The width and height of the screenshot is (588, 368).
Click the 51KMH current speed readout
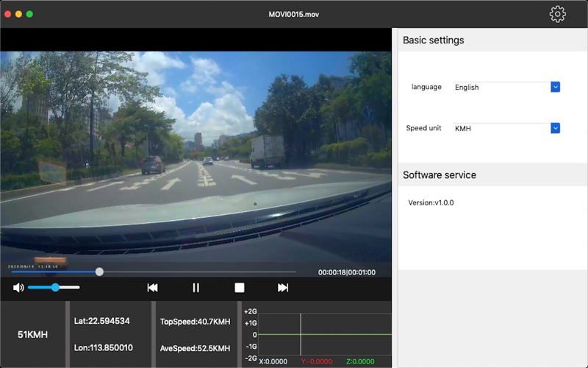[x=32, y=335]
